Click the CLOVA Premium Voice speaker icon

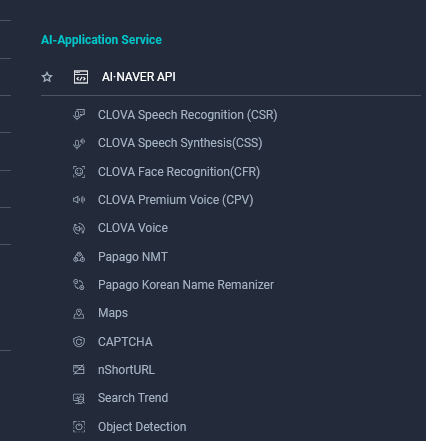[79, 200]
